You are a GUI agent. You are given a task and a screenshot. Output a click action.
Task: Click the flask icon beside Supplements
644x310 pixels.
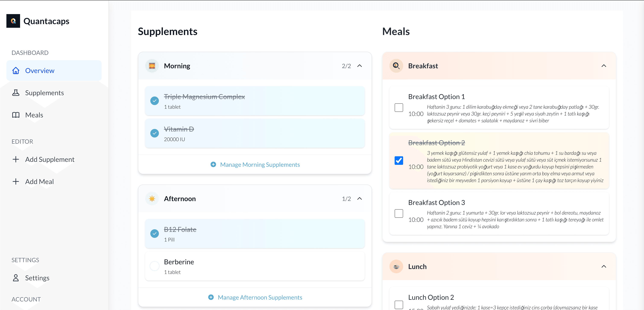coord(16,92)
